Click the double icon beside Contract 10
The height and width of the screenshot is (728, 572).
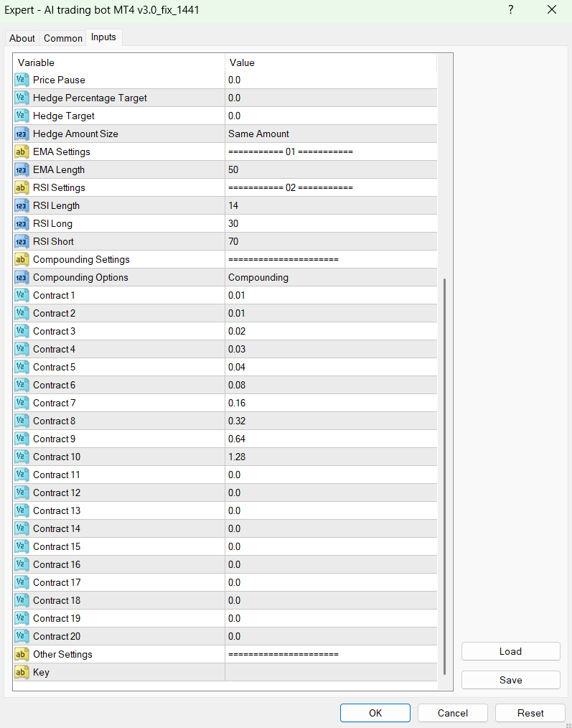22,457
